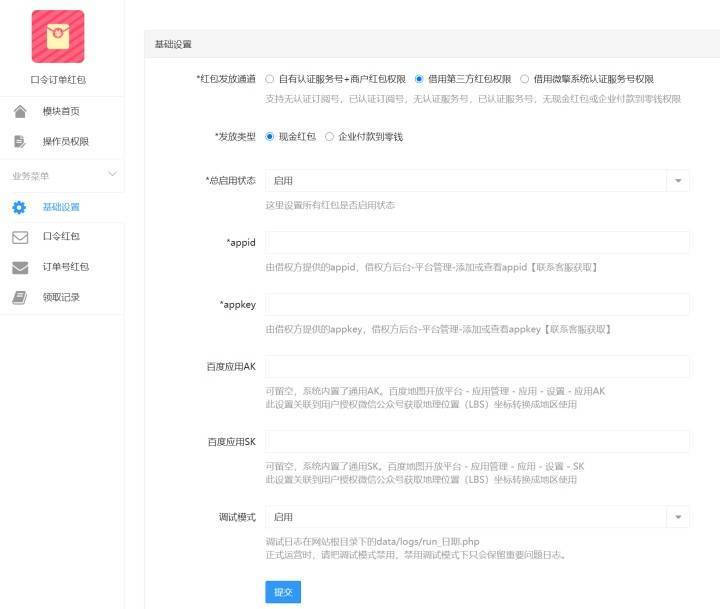Click the *总启用状态 field label
This screenshot has height=609, width=720.
point(231,180)
